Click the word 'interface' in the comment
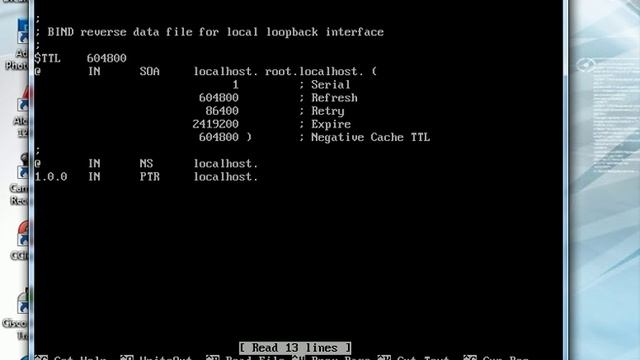The width and height of the screenshot is (640, 360). 355,32
